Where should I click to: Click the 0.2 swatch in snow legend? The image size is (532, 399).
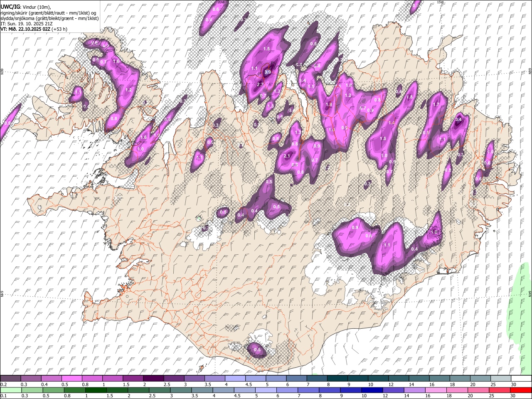click(10, 378)
